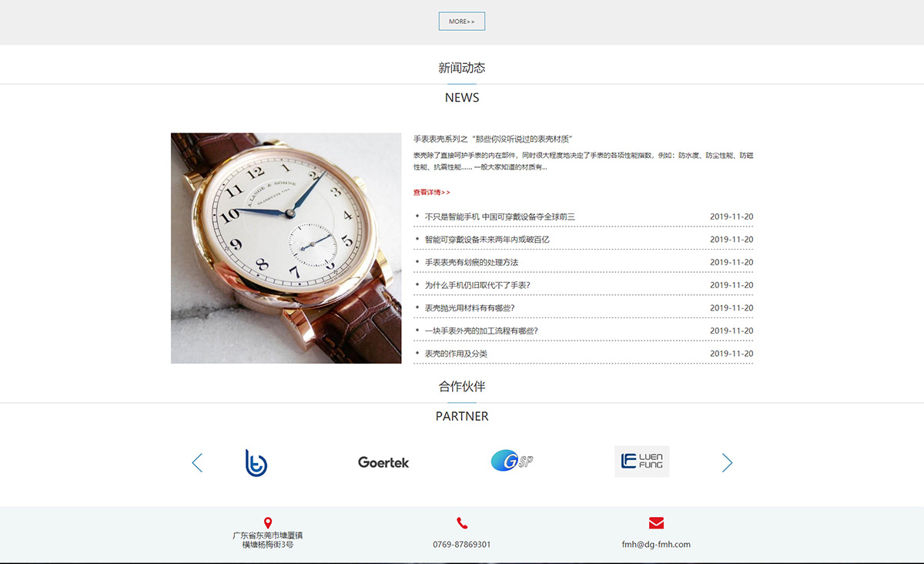Click the phone number 0769-87869301
Viewport: 924px width, 564px height.
tap(462, 543)
